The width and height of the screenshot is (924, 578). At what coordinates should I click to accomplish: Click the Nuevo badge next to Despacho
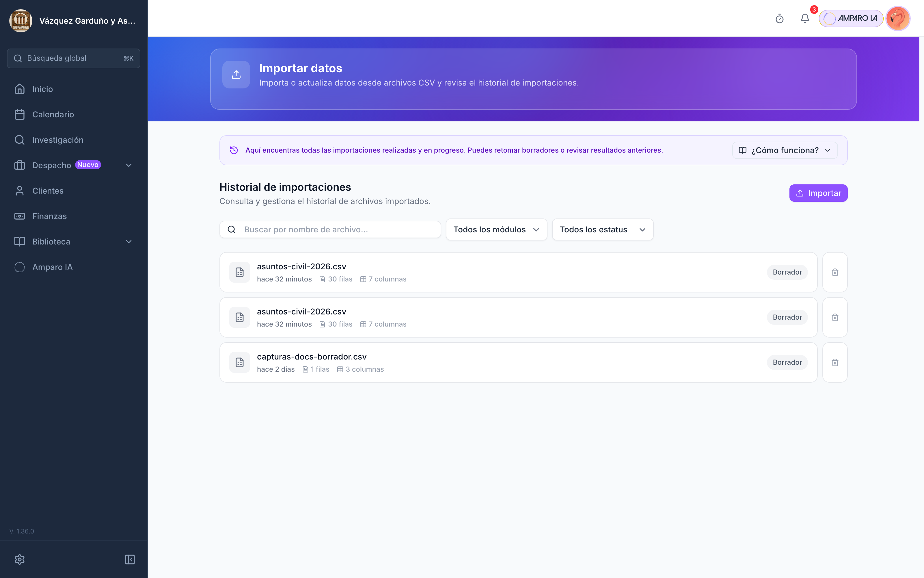pos(88,165)
